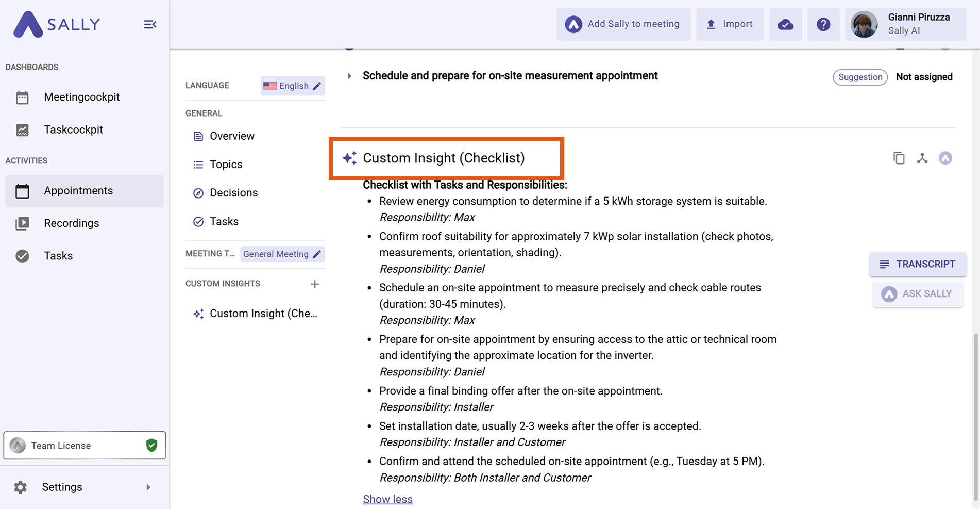
Task: Expand the on-site measurement appointment task
Action: pyautogui.click(x=349, y=76)
